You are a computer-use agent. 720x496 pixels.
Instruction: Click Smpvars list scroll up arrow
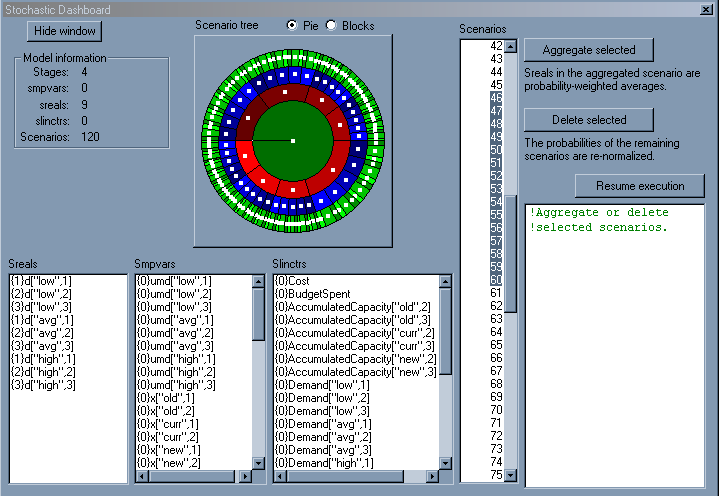pyautogui.click(x=258, y=281)
